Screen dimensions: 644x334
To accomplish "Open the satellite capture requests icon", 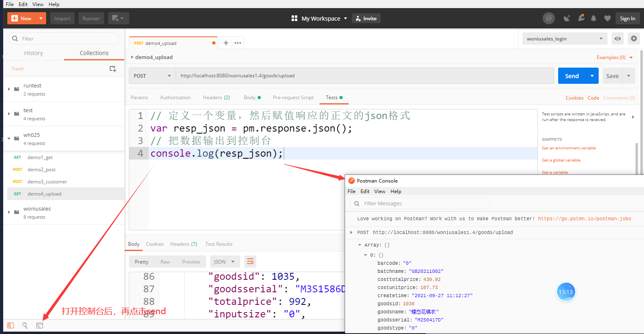I will pos(567,18).
